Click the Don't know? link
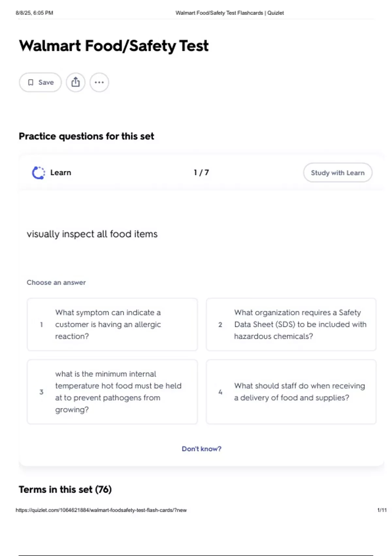Screen dimensions: 392x556 pyautogui.click(x=202, y=449)
